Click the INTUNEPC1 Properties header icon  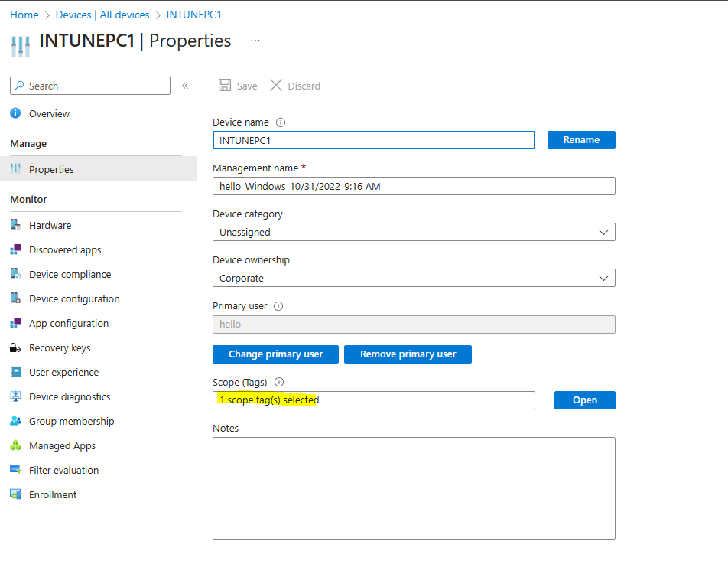point(21,47)
